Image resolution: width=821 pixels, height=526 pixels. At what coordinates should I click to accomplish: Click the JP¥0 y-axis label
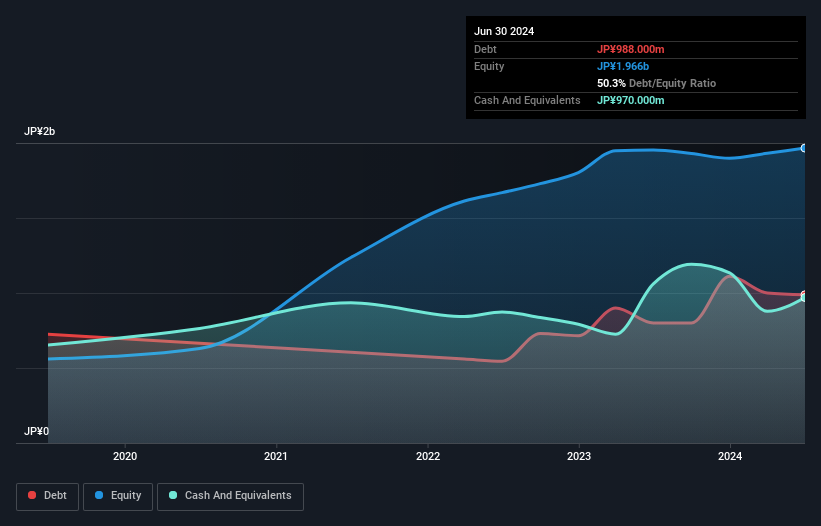tap(36, 431)
